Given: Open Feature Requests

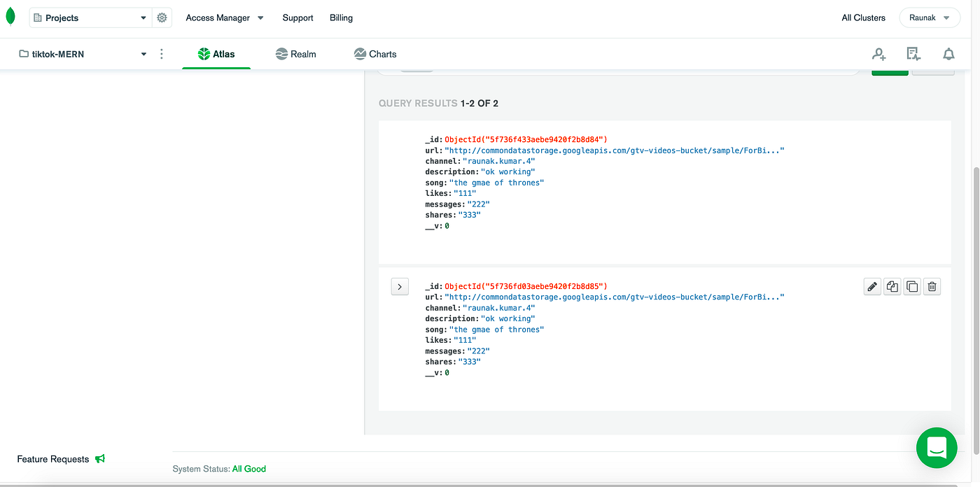Looking at the screenshot, I should (x=54, y=459).
